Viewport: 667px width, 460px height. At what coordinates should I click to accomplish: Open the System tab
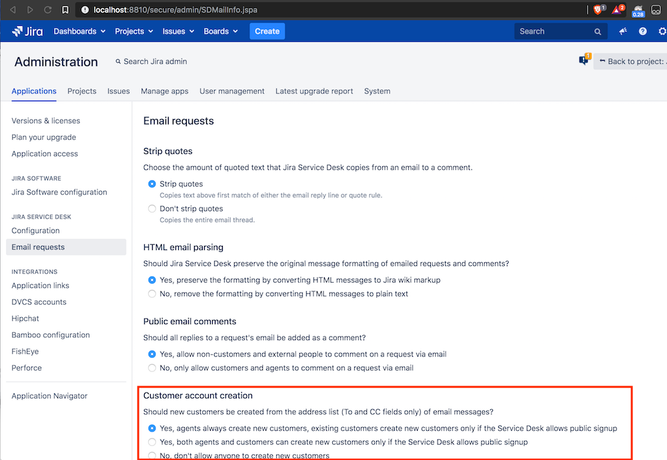point(377,91)
